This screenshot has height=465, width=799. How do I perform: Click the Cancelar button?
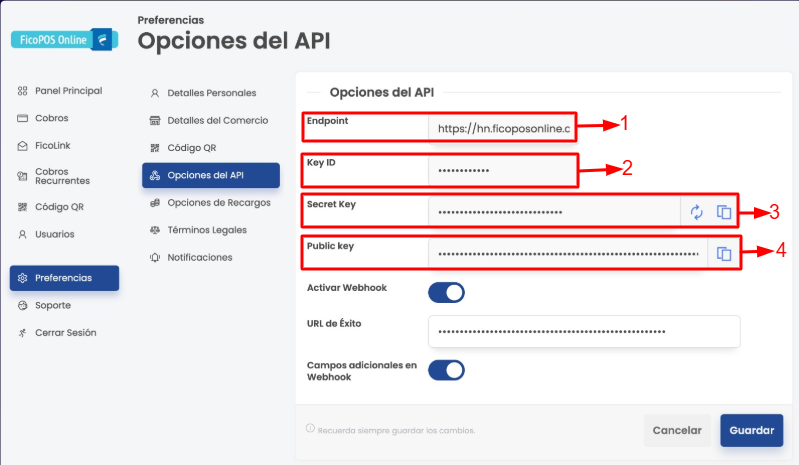pos(677,430)
